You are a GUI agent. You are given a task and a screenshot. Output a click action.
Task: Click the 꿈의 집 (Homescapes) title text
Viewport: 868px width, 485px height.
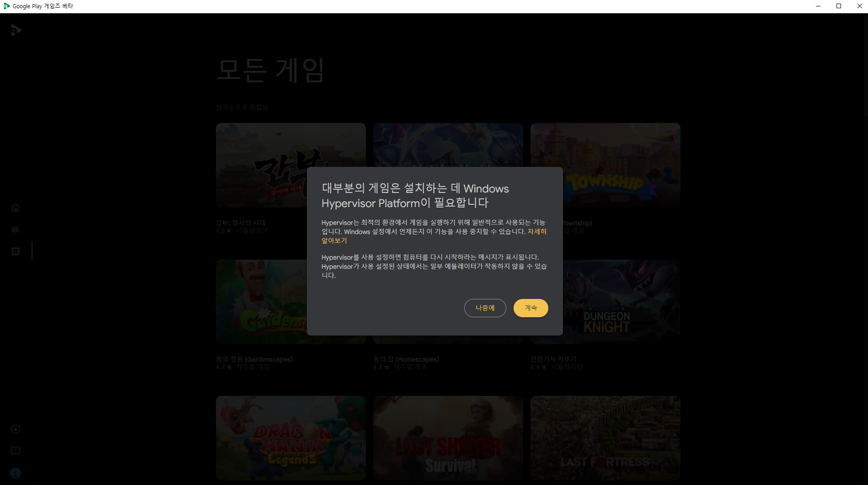406,359
